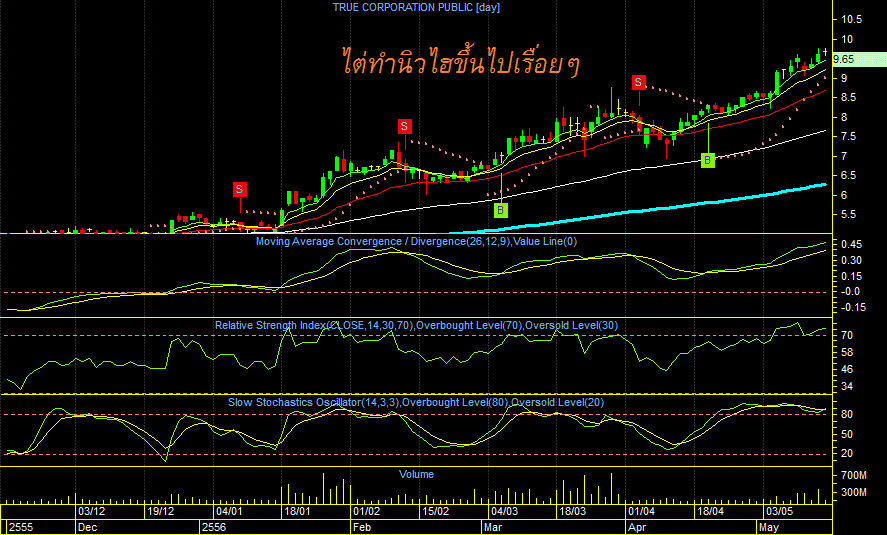This screenshot has height=535, width=887.
Task: Click the highlighted current price label 9.65
Action: (x=843, y=59)
